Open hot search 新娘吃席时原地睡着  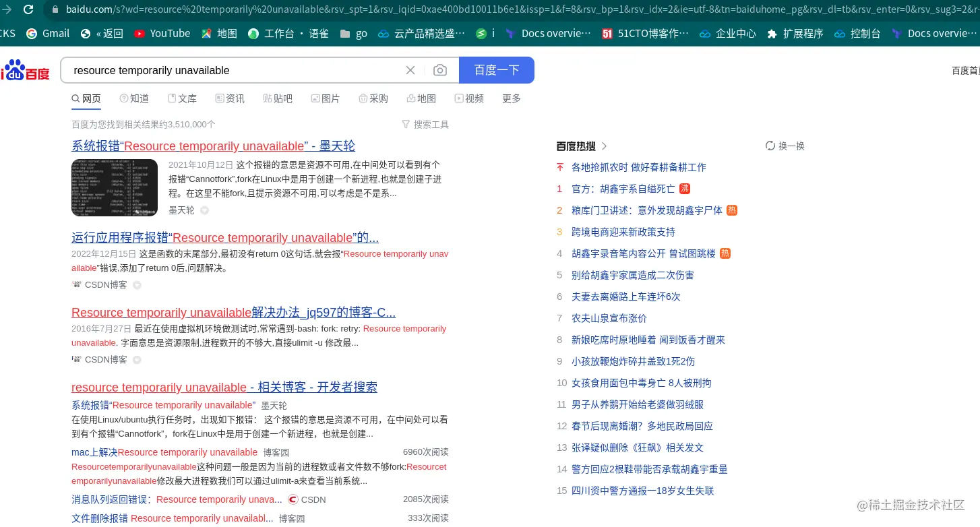click(648, 340)
